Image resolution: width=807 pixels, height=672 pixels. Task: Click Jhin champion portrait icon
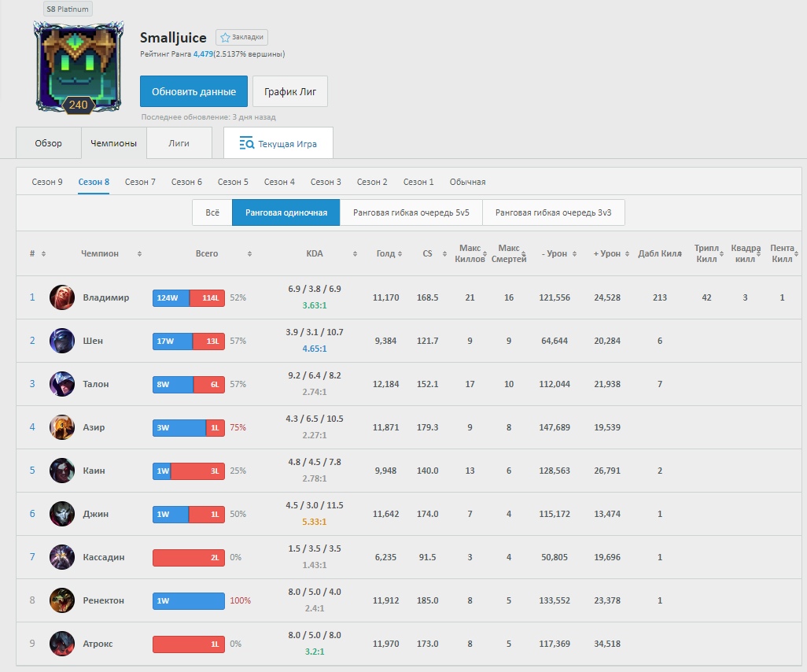click(x=62, y=514)
